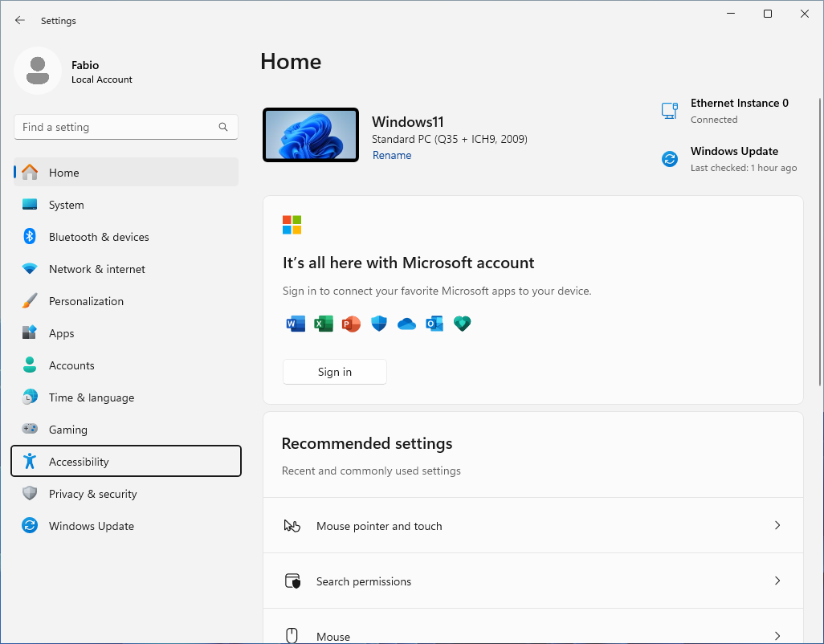Open Mouse pointer and touch chevron
Screen dimensions: 824x644
tap(777, 525)
